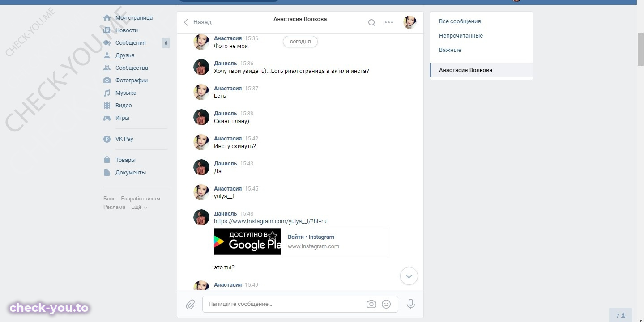This screenshot has height=322, width=644.
Task: Click the Документы file icon
Action: point(107,172)
